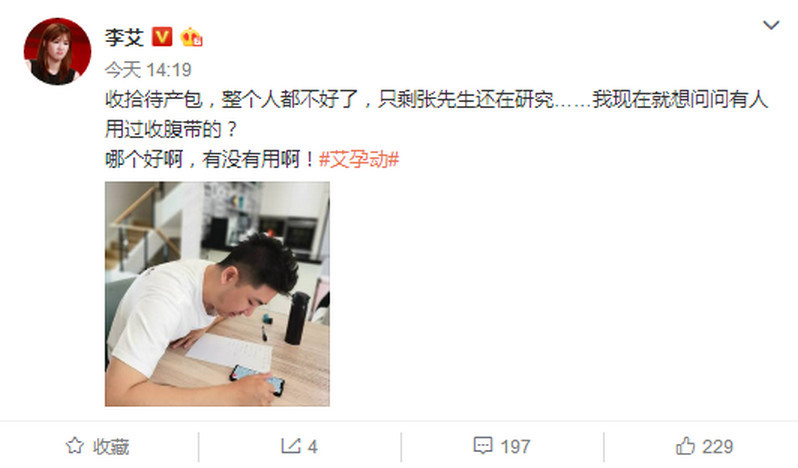Click the comment speech bubble icon

[x=483, y=446]
